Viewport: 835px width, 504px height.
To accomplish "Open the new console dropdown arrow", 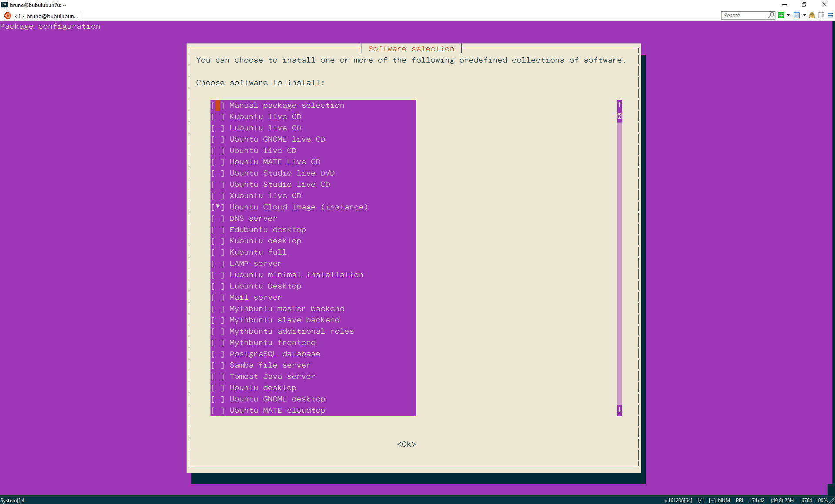I will click(788, 15).
